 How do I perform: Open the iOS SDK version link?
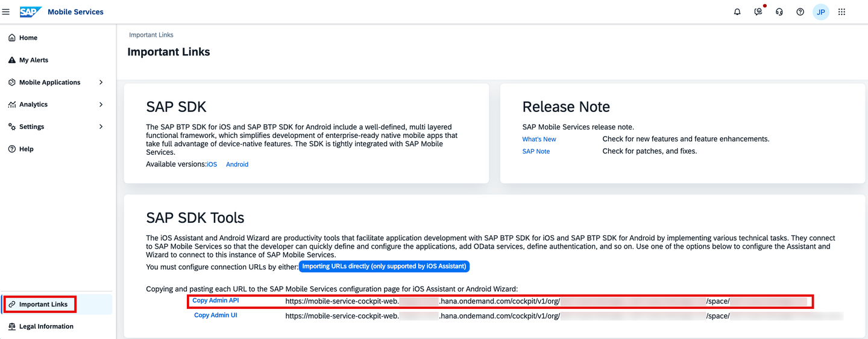[212, 164]
